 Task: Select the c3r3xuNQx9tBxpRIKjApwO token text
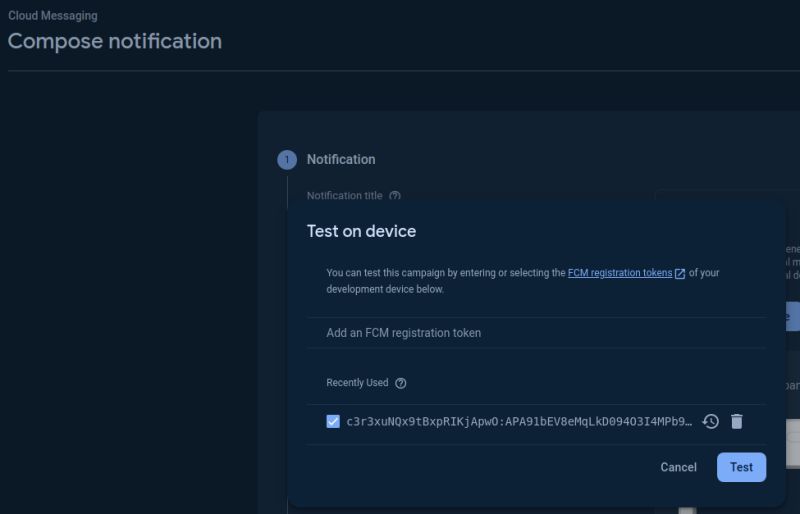click(519, 422)
